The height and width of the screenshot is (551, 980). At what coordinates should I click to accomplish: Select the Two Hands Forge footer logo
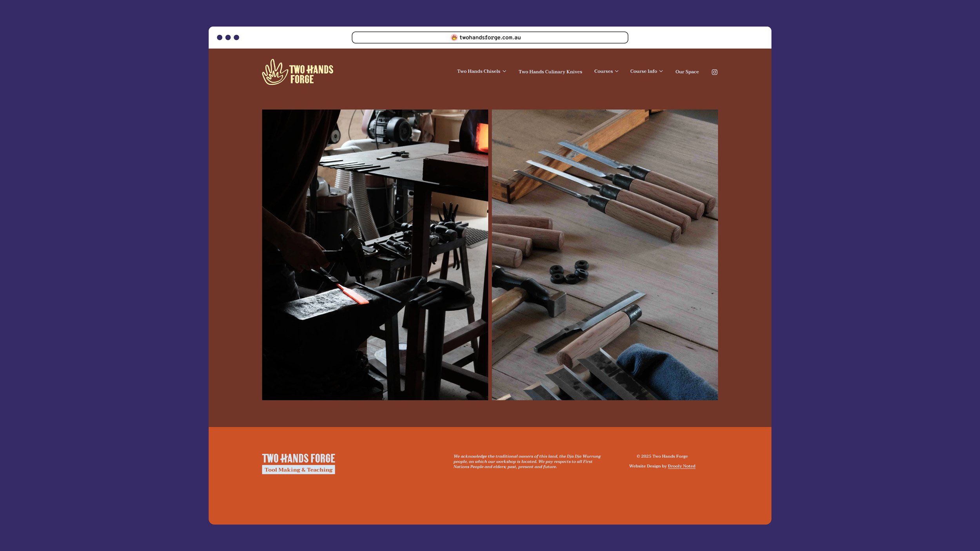coord(298,458)
